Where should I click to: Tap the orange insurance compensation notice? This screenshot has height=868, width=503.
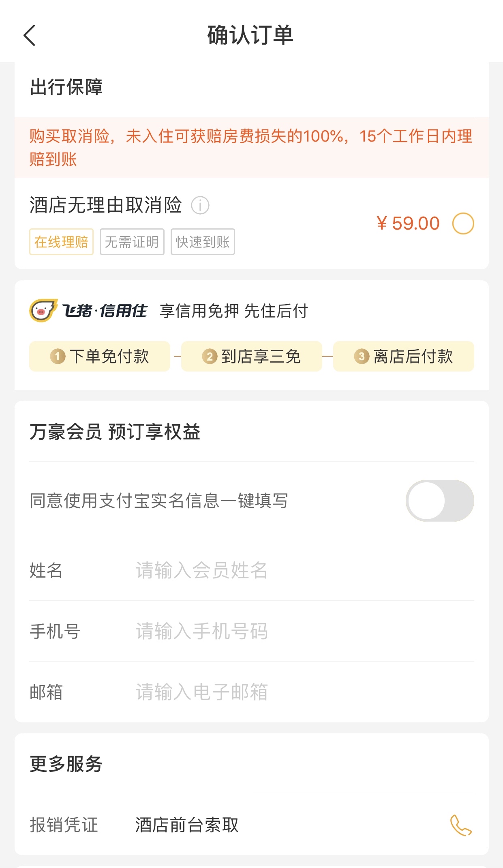[252, 148]
